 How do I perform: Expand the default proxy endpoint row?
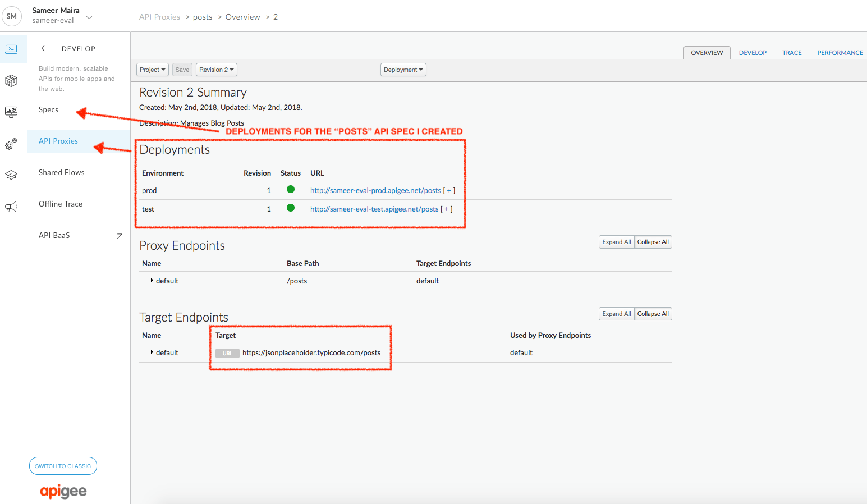(x=152, y=281)
